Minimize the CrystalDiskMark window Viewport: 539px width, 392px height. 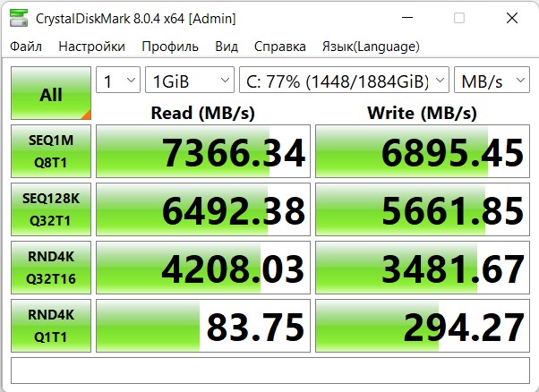point(407,18)
